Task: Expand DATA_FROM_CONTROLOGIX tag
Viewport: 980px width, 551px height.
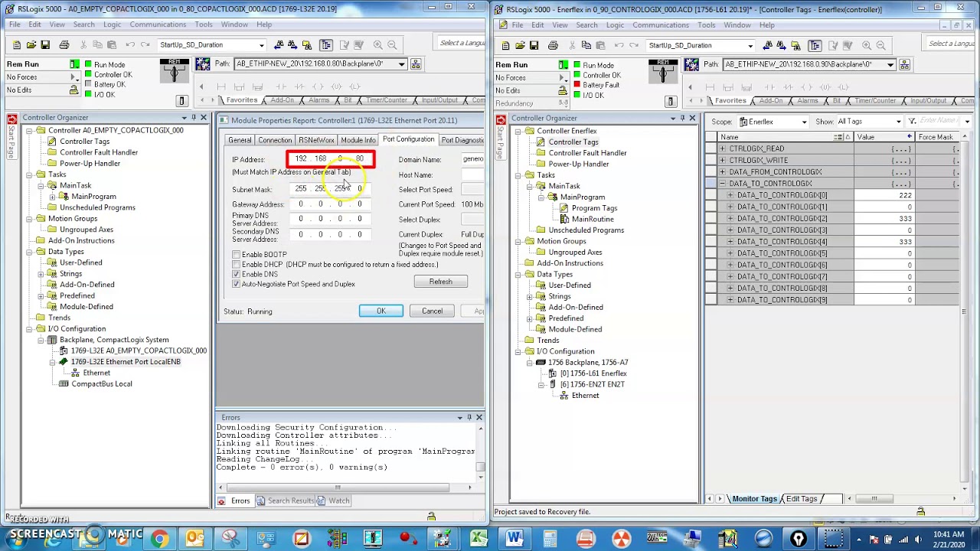Action: coord(722,172)
